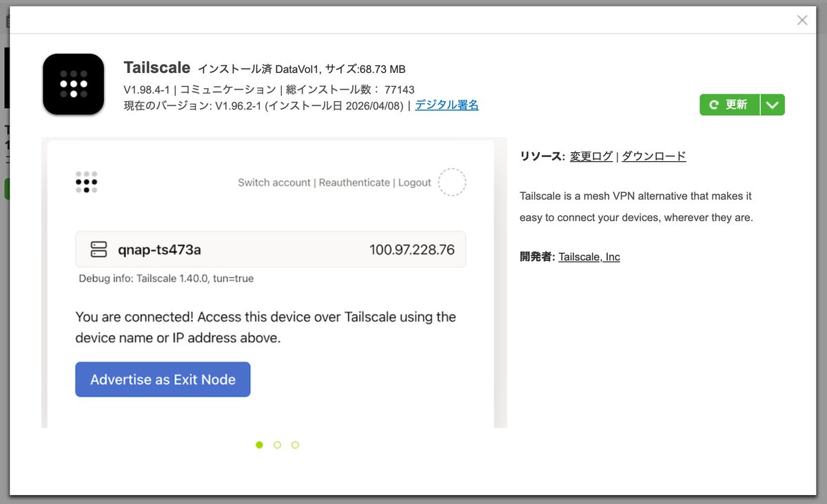Click the qnap-ts473a device name
The image size is (827, 504).
[159, 249]
